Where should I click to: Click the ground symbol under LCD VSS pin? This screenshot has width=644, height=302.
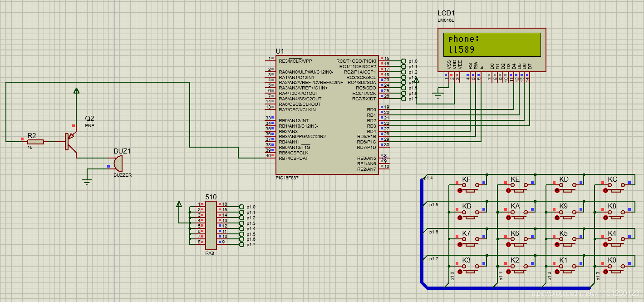click(438, 95)
